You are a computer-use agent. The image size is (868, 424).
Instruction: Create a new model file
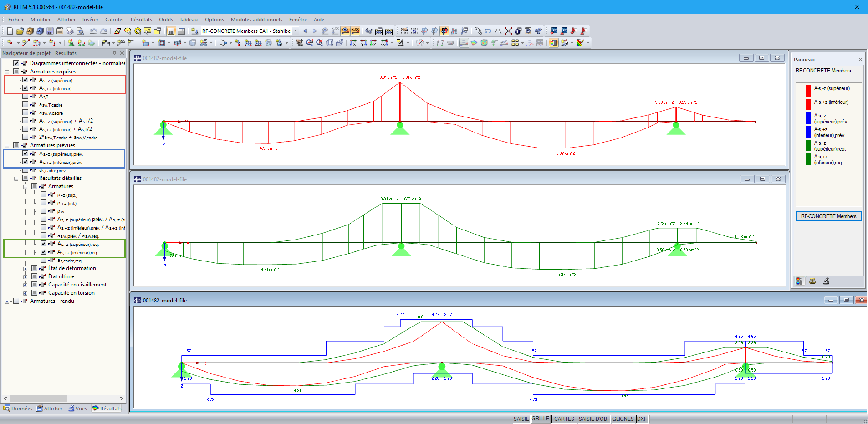10,31
